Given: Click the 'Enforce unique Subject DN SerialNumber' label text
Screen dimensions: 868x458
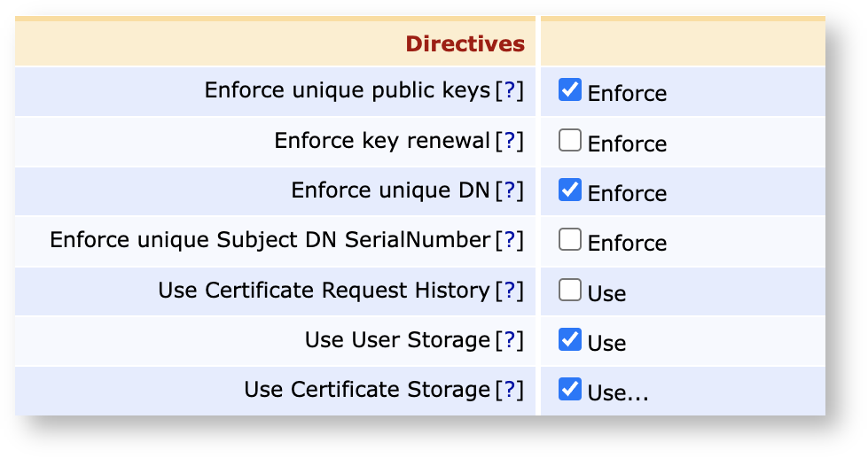Looking at the screenshot, I should pos(270,240).
